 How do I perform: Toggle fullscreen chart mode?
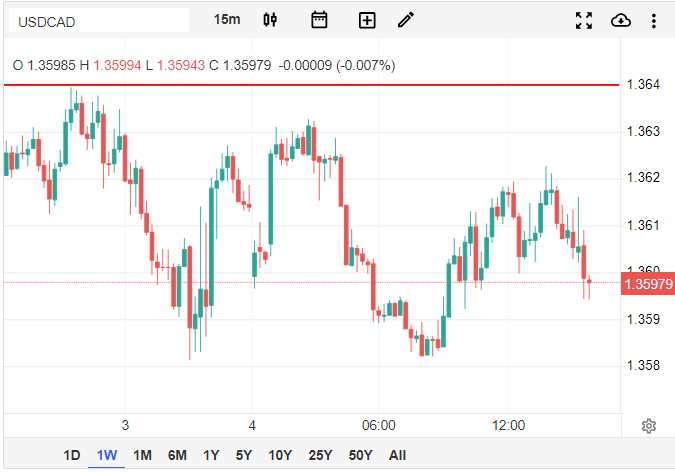click(585, 20)
